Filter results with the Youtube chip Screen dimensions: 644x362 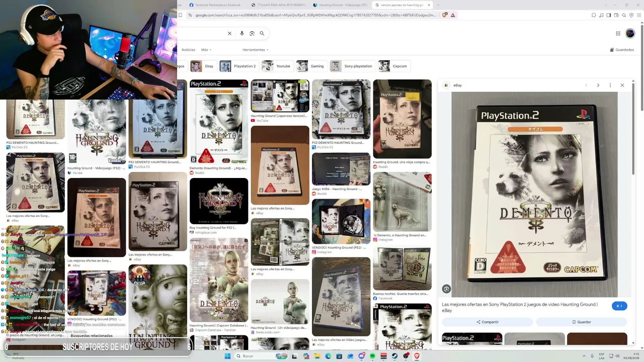point(277,66)
